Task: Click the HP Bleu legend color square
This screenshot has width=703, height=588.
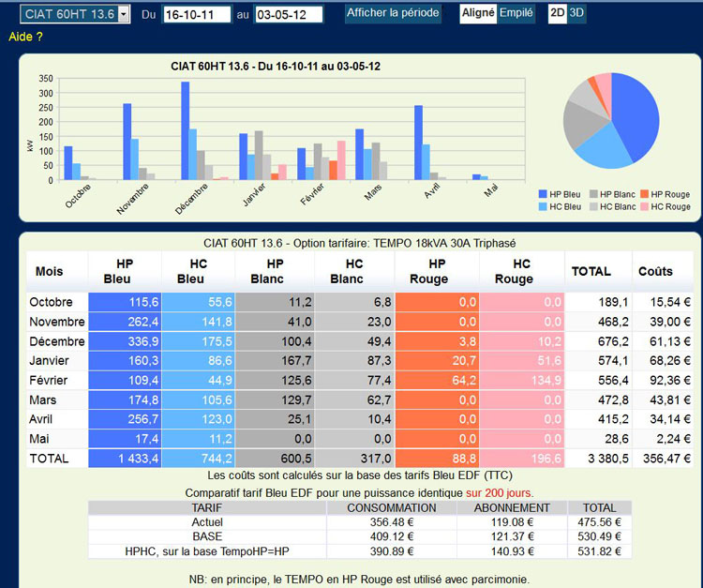Action: tap(542, 194)
